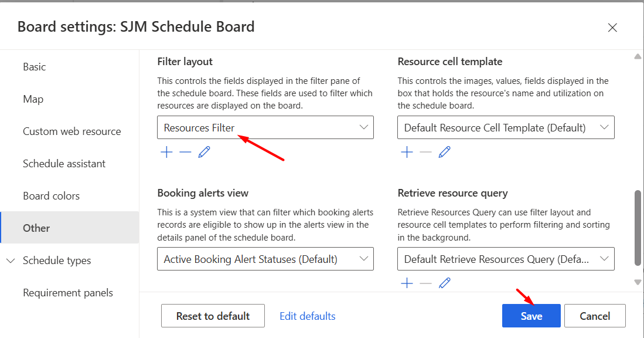The width and height of the screenshot is (644, 338).
Task: Edit the Default Resource Cell Template with pencil
Action: 444,152
